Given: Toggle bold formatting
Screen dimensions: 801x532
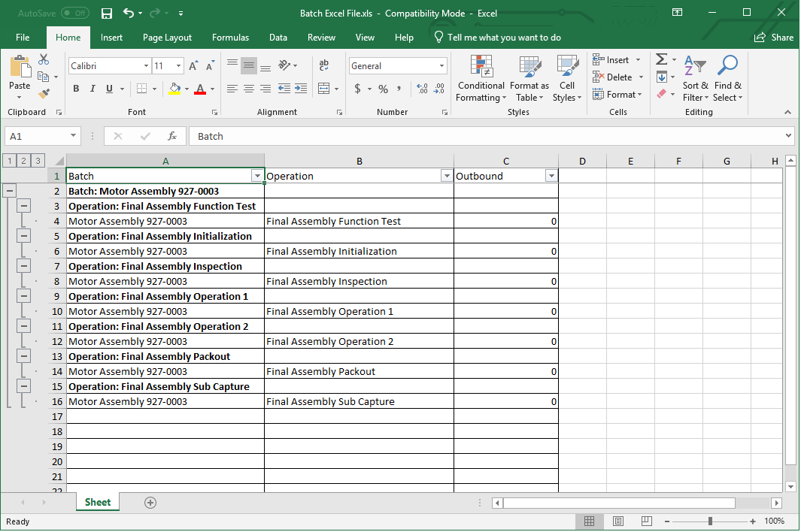Looking at the screenshot, I should 75,88.
